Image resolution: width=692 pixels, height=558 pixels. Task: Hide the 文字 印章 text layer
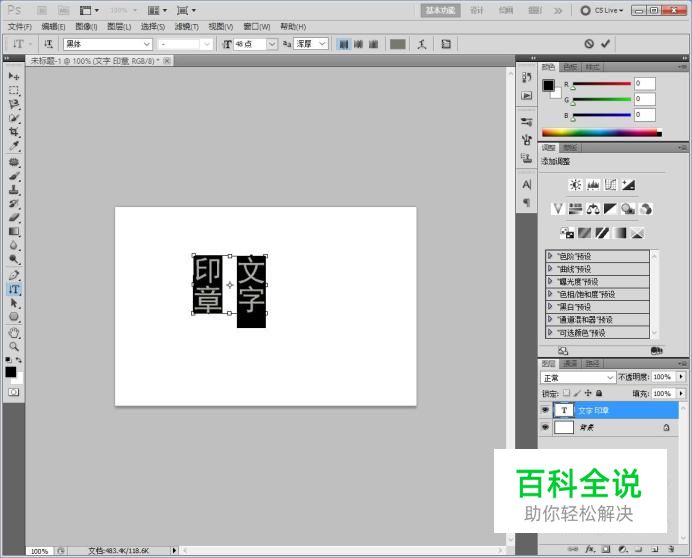coord(545,410)
